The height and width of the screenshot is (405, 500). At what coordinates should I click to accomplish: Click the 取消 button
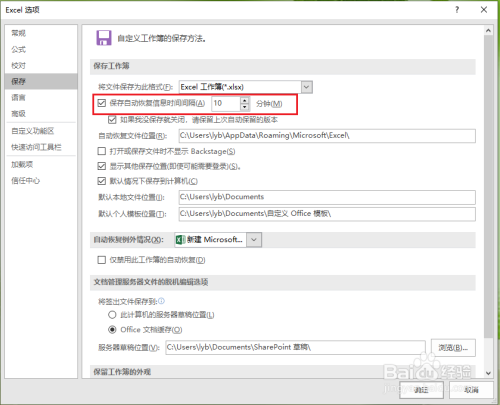[471, 390]
